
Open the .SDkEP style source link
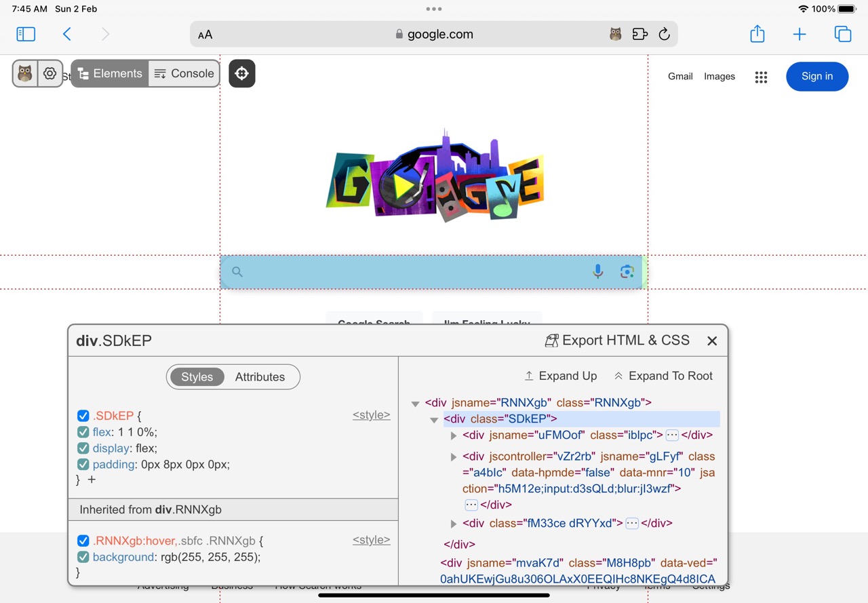pos(372,415)
